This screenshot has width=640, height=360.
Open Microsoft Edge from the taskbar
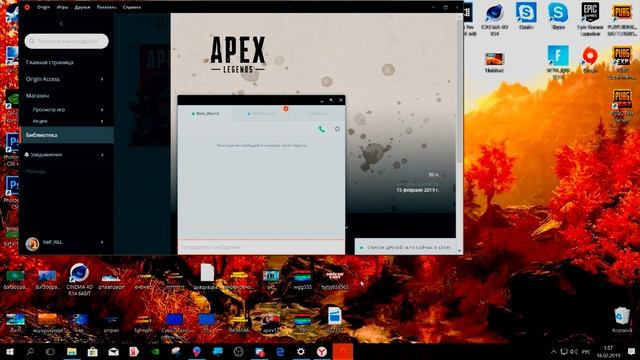point(280,352)
